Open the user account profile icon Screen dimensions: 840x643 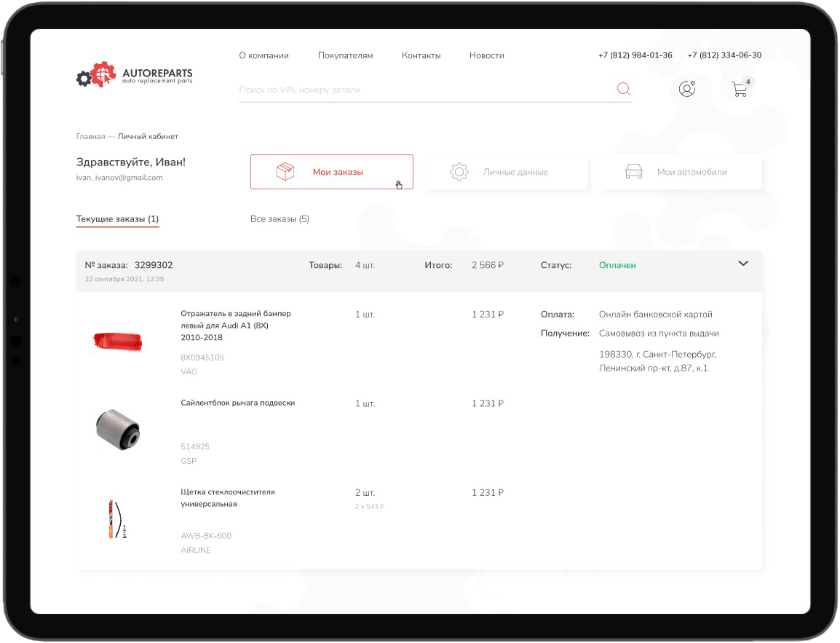coord(687,88)
